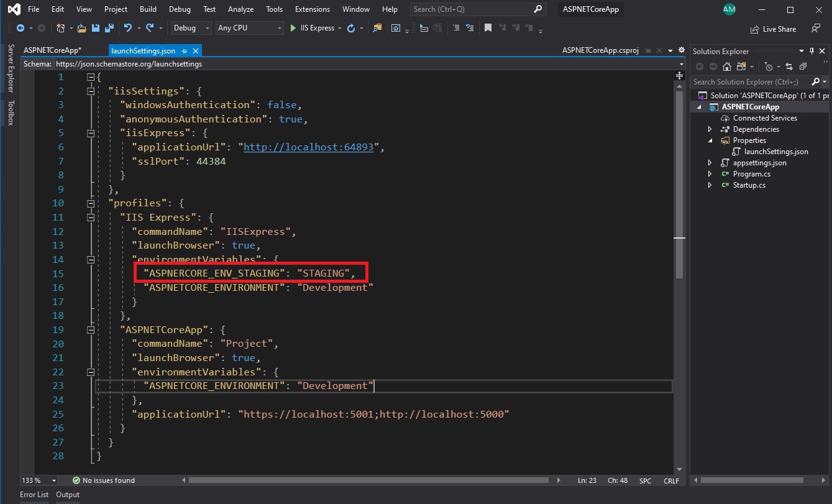
Task: Open the Toolbox side tab
Action: pyautogui.click(x=11, y=112)
